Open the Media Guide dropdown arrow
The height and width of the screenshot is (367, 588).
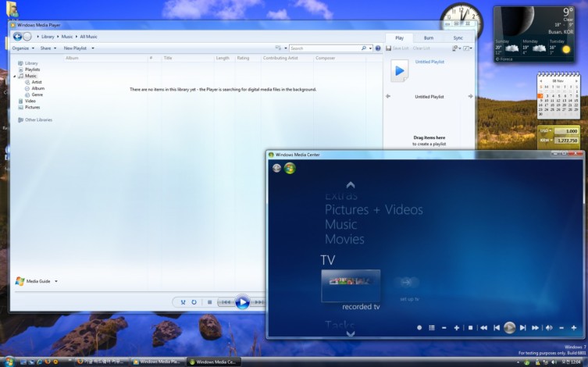point(56,281)
